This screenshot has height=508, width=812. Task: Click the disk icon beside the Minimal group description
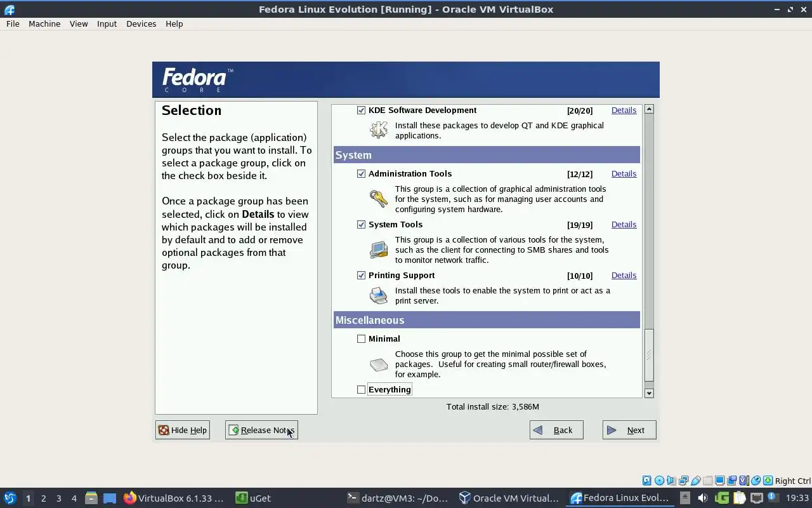(x=379, y=364)
